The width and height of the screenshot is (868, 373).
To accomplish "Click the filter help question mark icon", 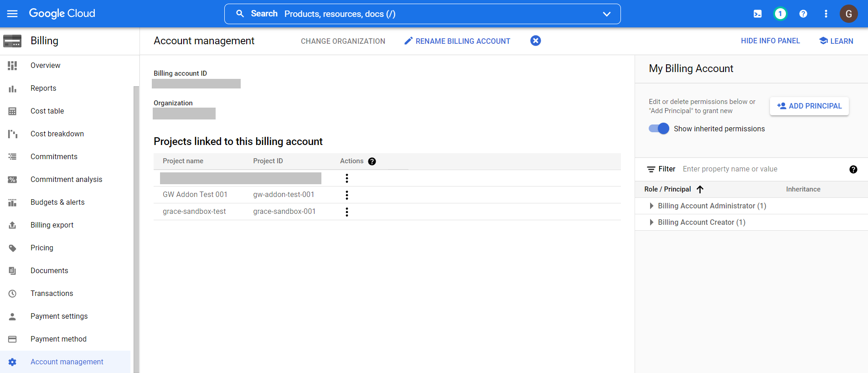I will point(853,169).
